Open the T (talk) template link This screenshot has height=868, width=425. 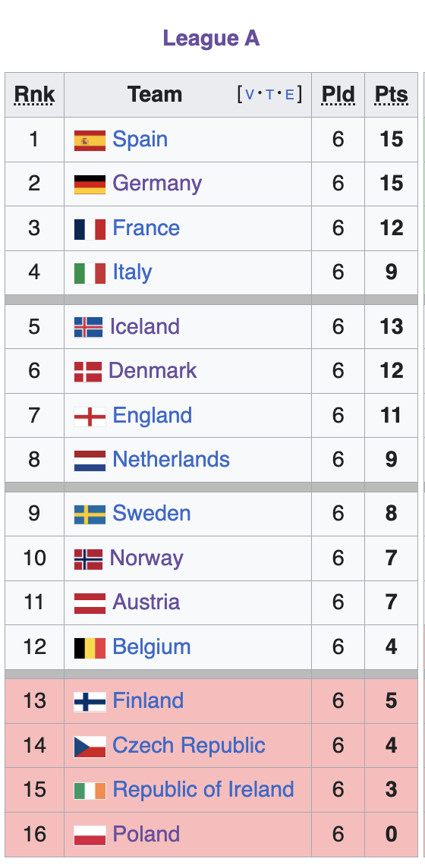[x=269, y=95]
